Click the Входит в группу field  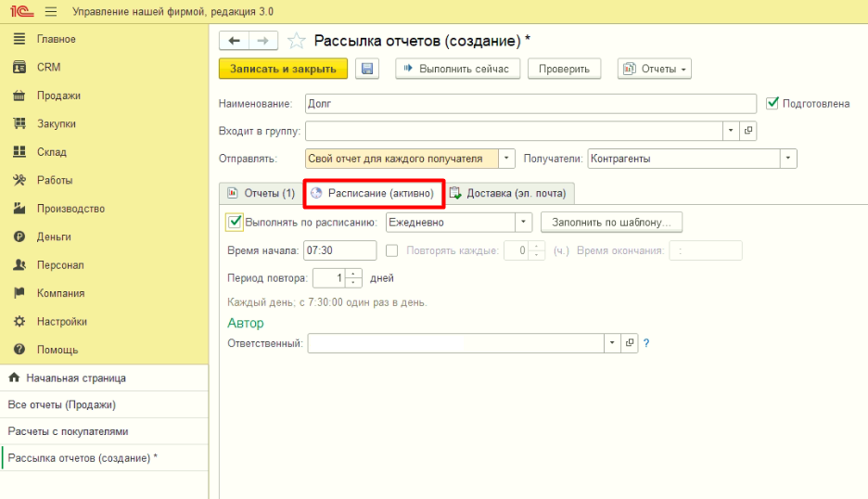pos(514,131)
